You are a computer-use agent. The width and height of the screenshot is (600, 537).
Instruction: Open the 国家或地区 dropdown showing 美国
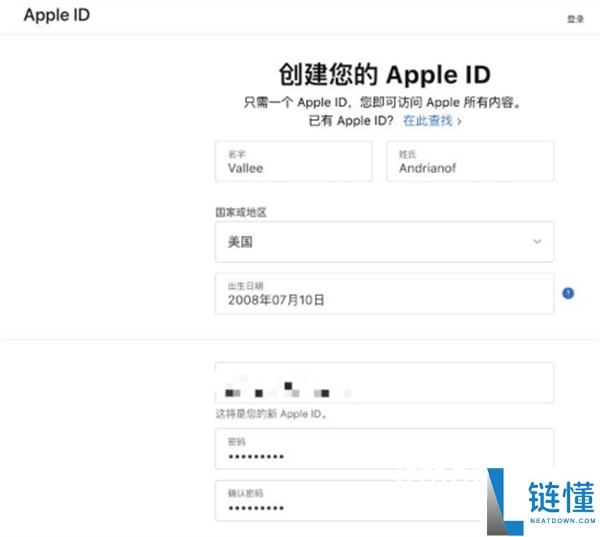click(x=385, y=242)
